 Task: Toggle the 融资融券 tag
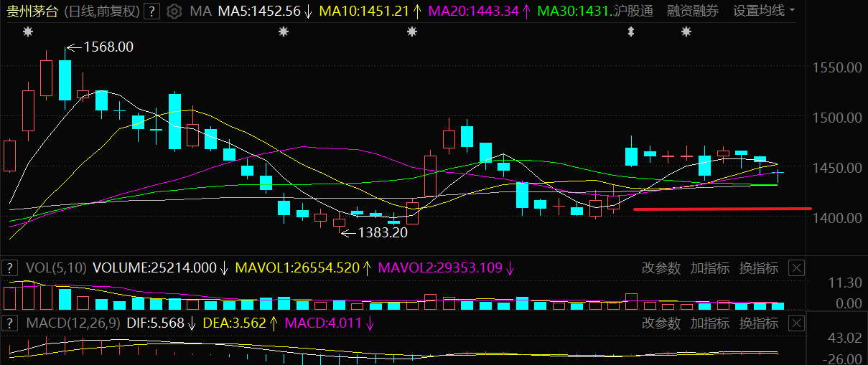click(692, 11)
